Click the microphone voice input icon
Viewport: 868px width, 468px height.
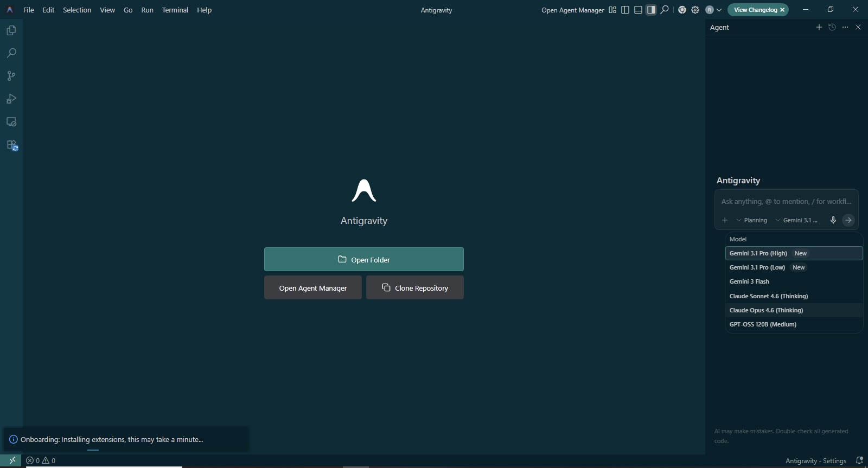click(x=833, y=220)
